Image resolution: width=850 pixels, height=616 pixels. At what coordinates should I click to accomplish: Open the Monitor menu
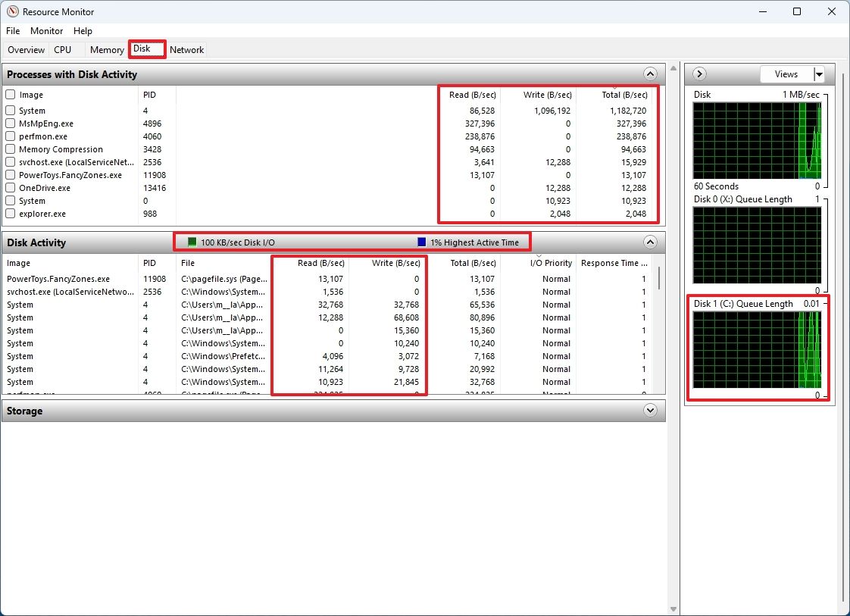click(46, 31)
